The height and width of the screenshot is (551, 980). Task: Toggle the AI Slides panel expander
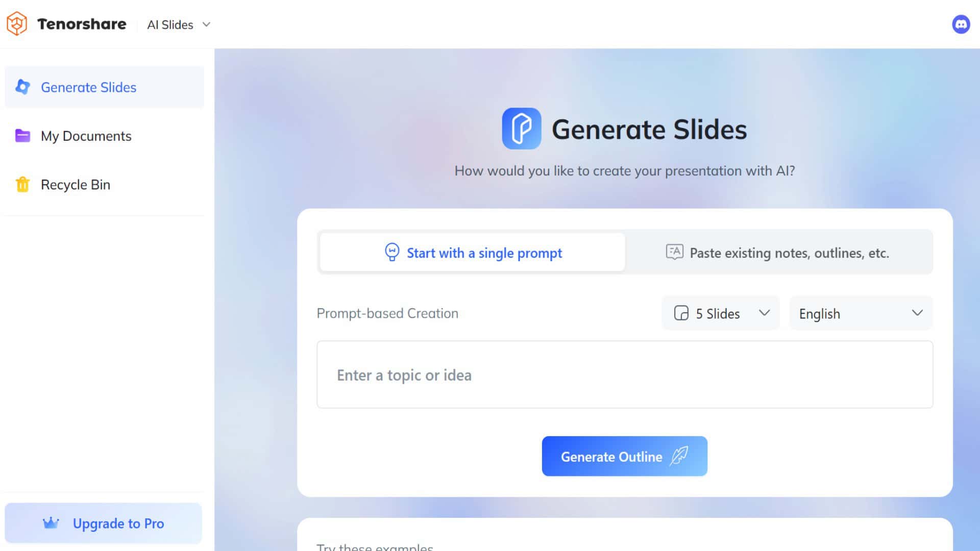pos(207,25)
